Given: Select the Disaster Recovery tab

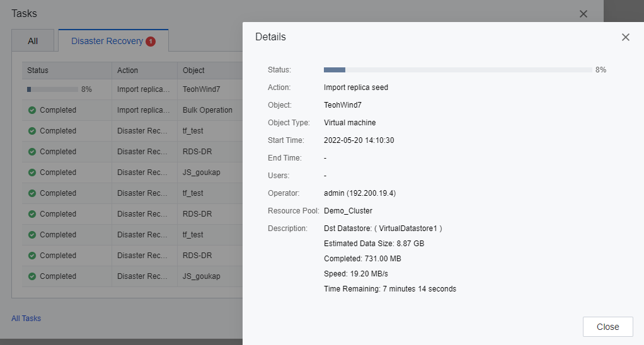Looking at the screenshot, I should pos(106,41).
